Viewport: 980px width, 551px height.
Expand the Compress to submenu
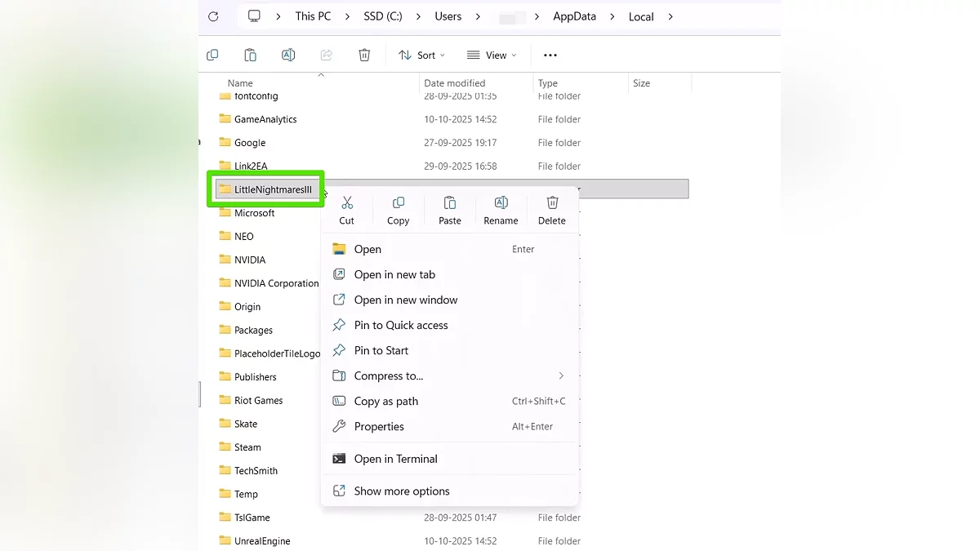[561, 375]
